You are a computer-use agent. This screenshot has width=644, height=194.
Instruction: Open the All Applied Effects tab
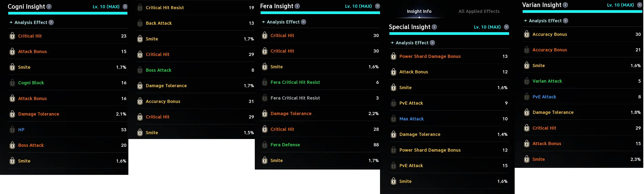coord(479,11)
